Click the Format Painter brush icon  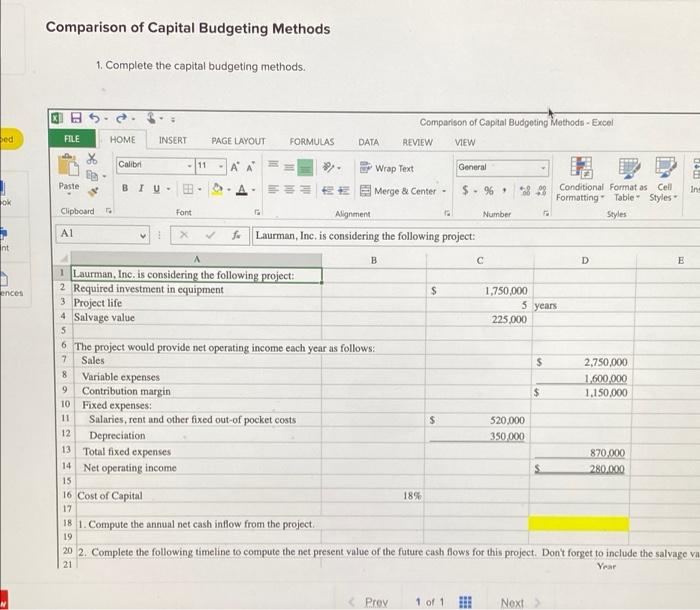tap(93, 192)
